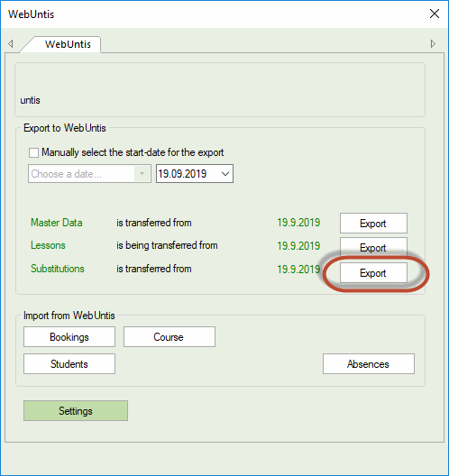Click the 'Import from WebUntis' group label
449x476 pixels.
pos(69,316)
